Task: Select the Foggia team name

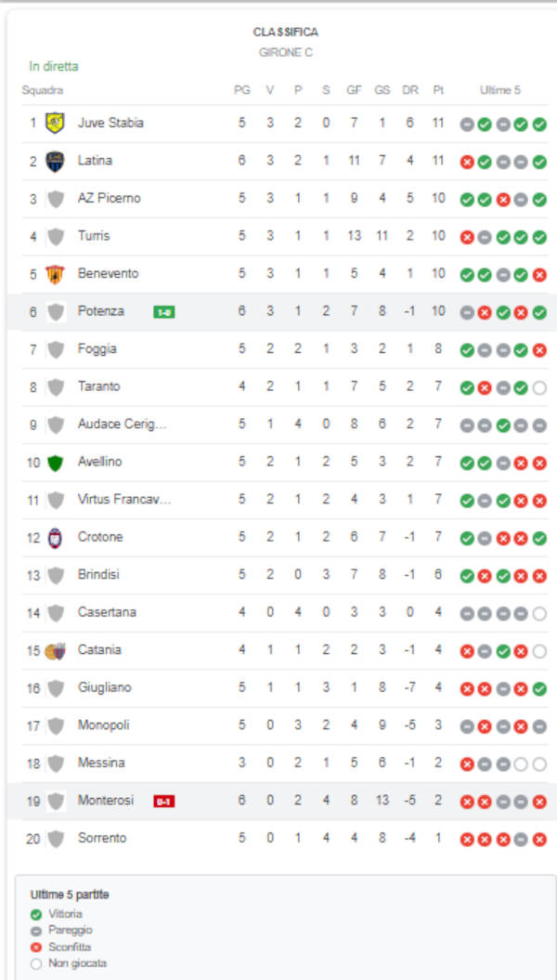Action: [x=97, y=349]
